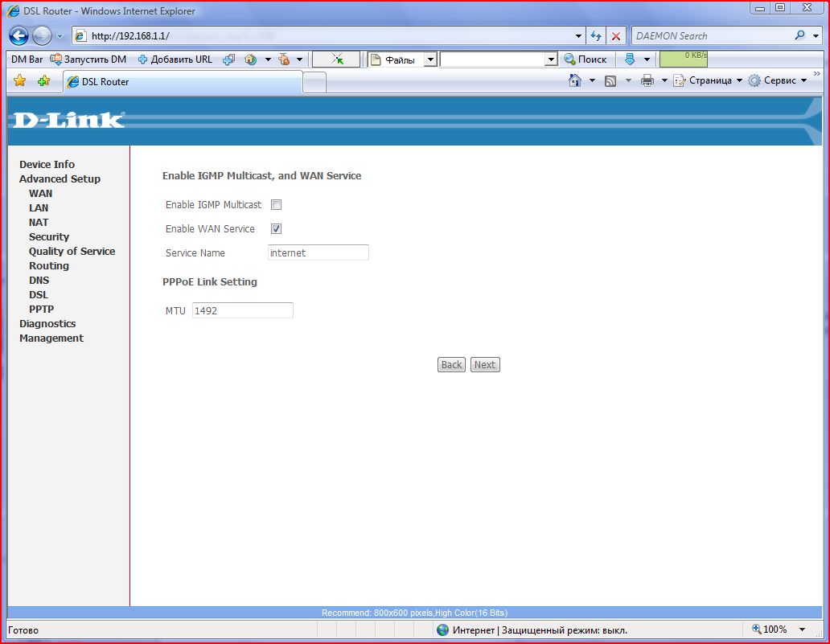Click the Поиск search button
830x644 pixels.
point(586,59)
